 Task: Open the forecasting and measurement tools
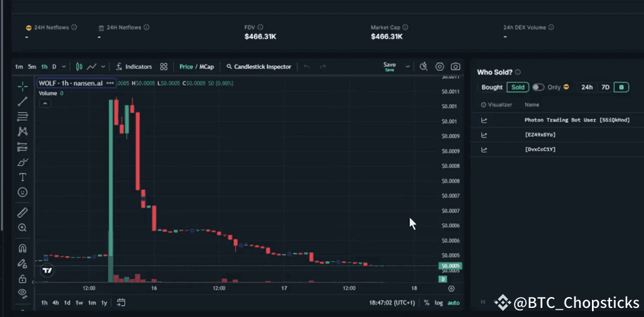22,146
